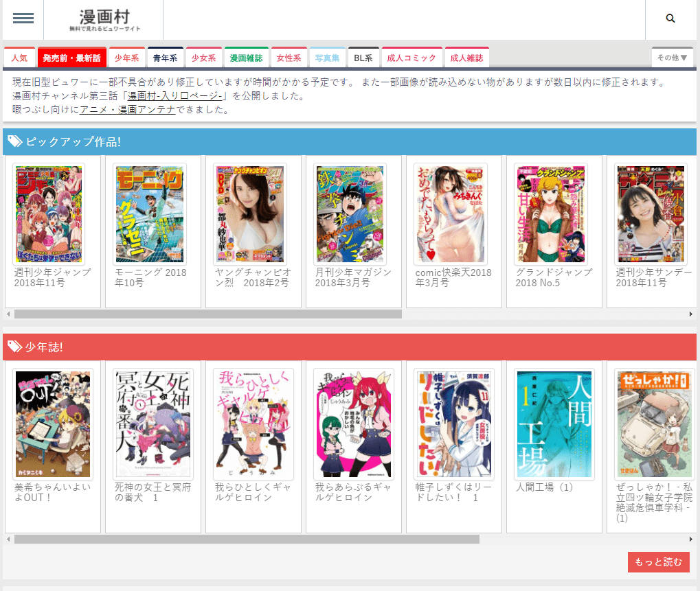Click the もっと読む button
Screen dimensions: 700x591
pos(659,562)
